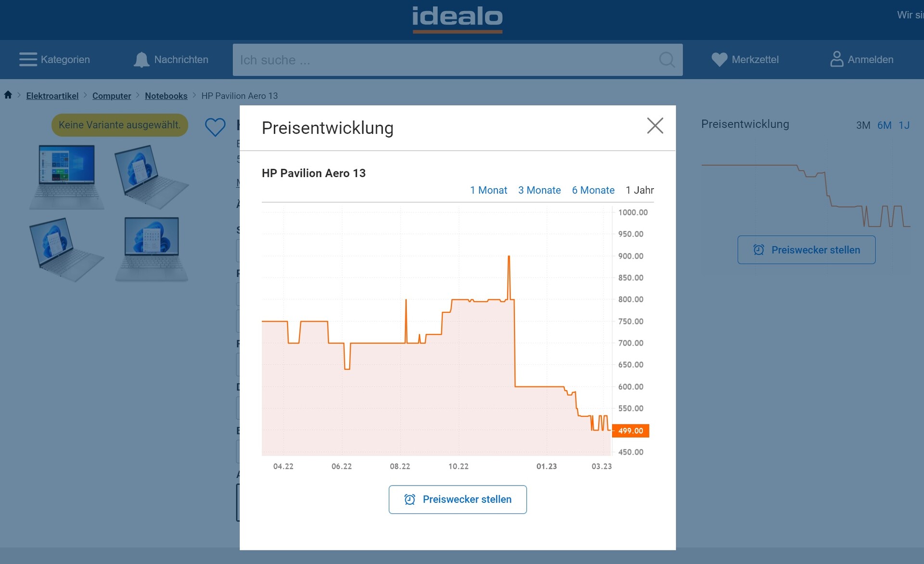Click the first laptop product thumbnail

pos(67,177)
